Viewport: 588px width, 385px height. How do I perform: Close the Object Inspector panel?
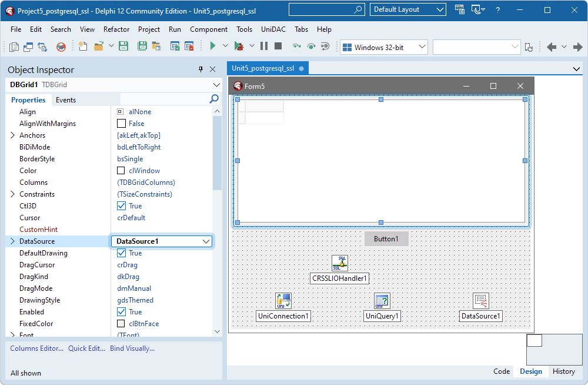click(213, 69)
